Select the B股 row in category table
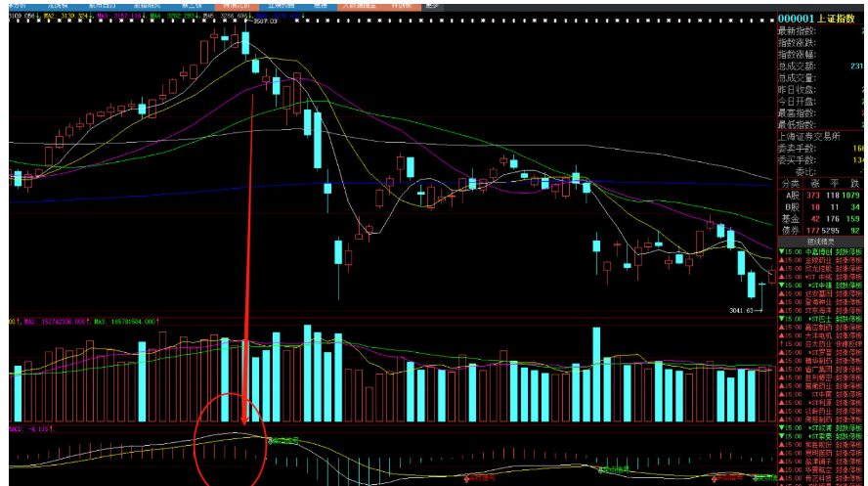The image size is (868, 486). point(793,207)
